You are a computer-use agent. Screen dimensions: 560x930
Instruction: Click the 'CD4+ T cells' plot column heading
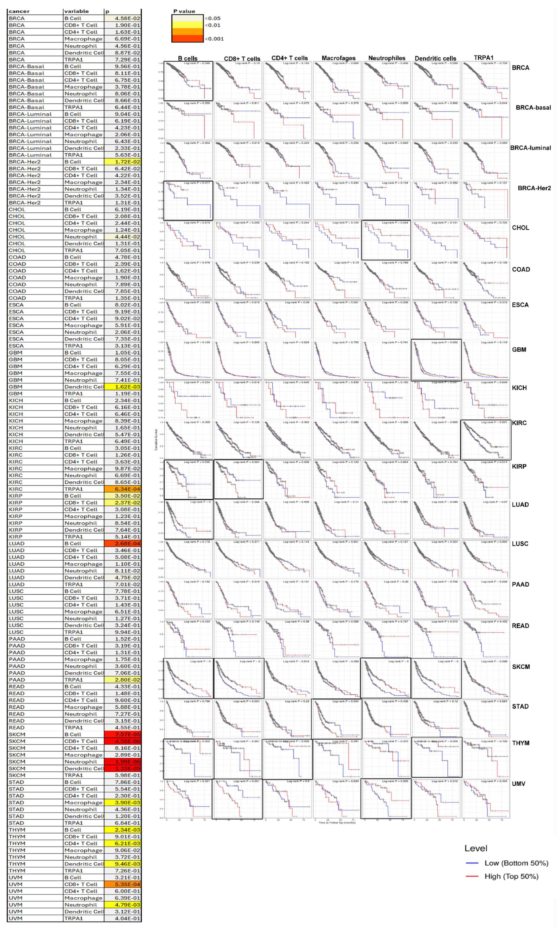click(289, 58)
